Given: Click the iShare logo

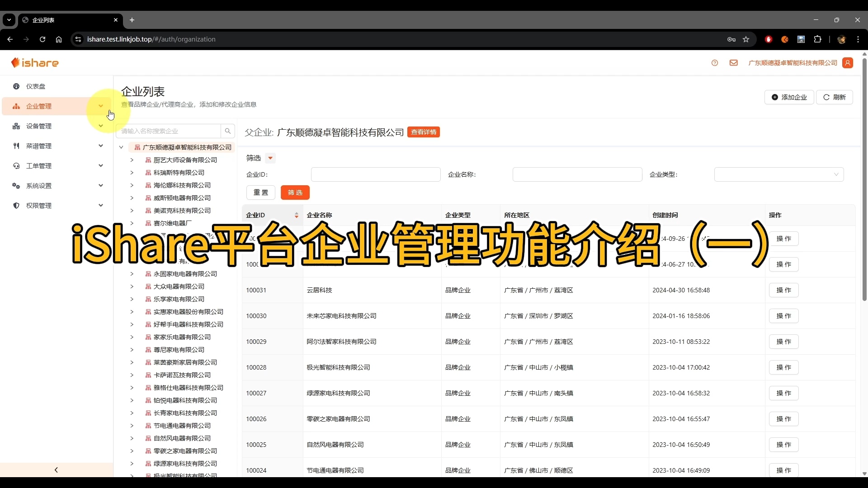Looking at the screenshot, I should click(x=35, y=63).
